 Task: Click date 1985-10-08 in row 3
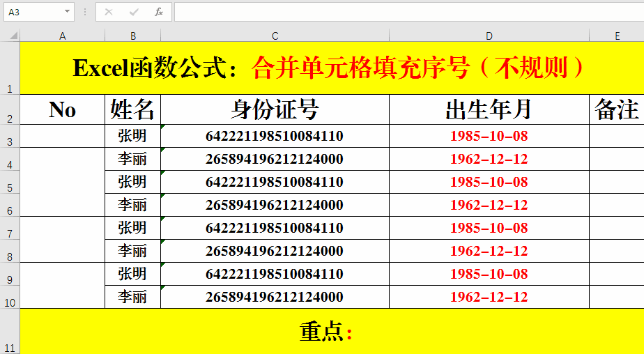pos(489,136)
